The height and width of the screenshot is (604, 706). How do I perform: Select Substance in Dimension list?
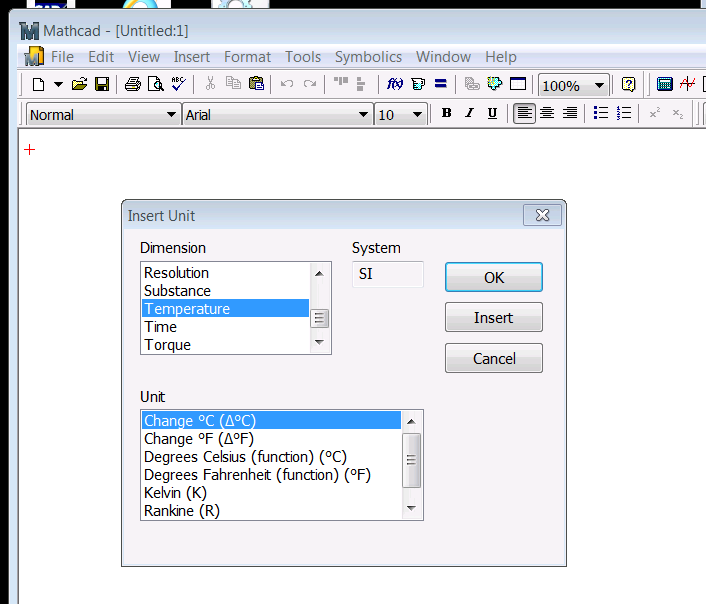[x=226, y=291]
